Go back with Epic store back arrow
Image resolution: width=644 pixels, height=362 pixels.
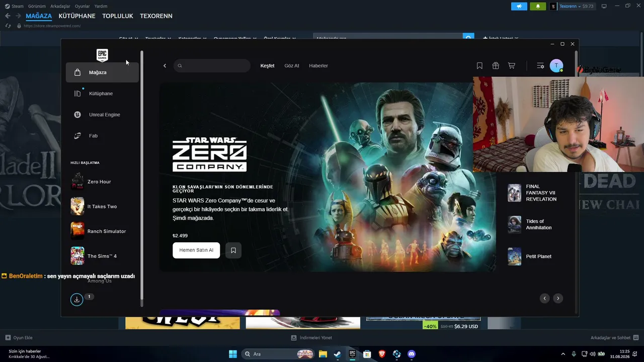[165, 66]
